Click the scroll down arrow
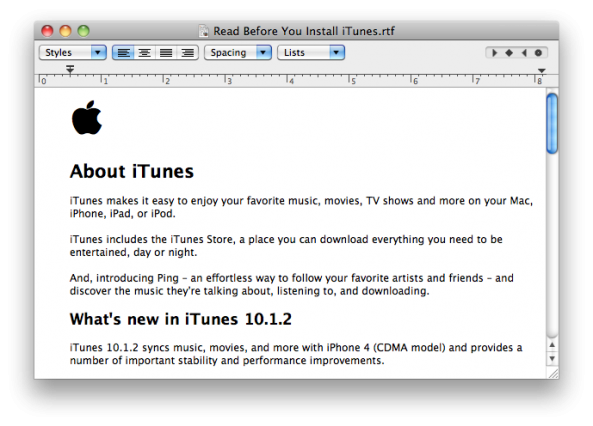The width and height of the screenshot is (593, 426). [552, 358]
